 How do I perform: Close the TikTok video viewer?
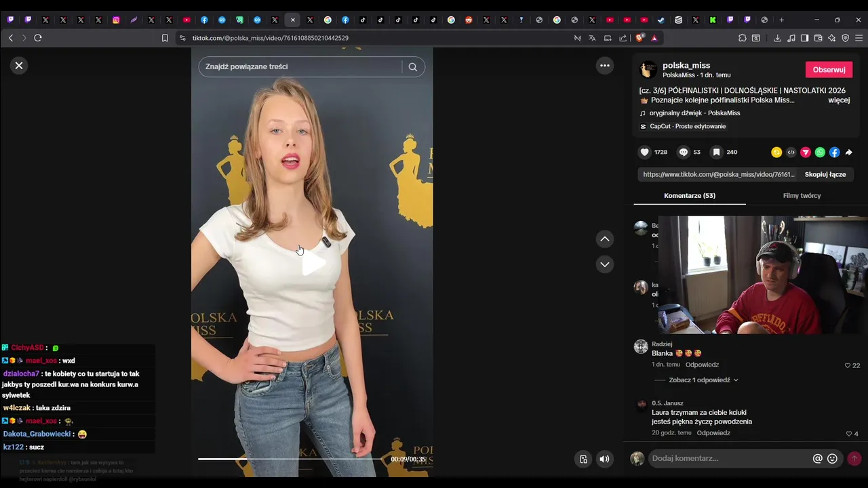(19, 66)
